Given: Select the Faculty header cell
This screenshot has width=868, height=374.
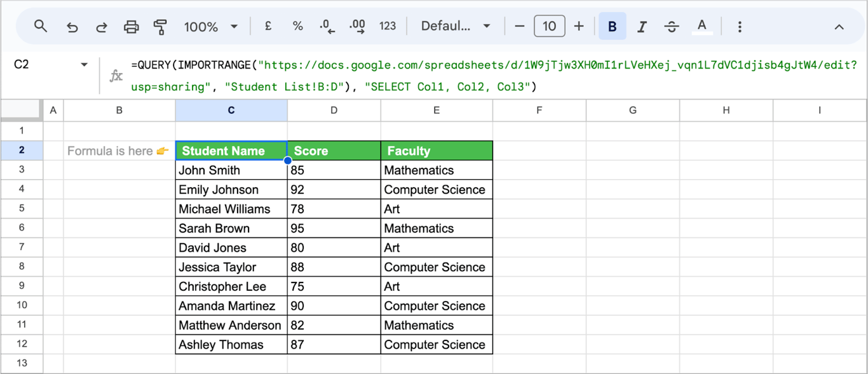Looking at the screenshot, I should pyautogui.click(x=437, y=150).
